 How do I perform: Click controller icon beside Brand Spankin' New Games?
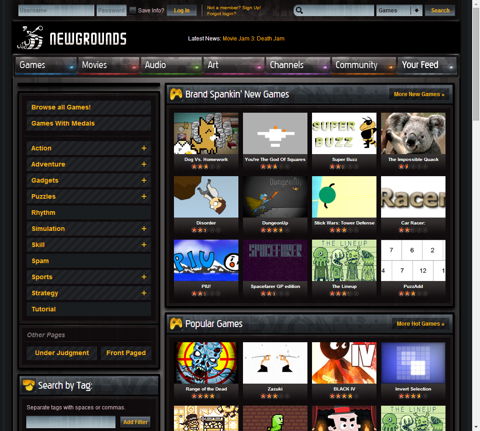click(176, 94)
